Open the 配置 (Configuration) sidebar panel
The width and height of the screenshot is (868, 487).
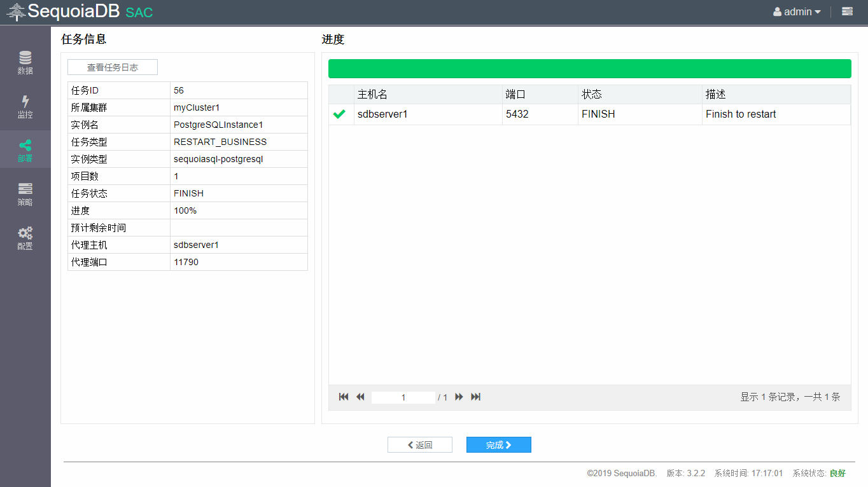pyautogui.click(x=25, y=238)
